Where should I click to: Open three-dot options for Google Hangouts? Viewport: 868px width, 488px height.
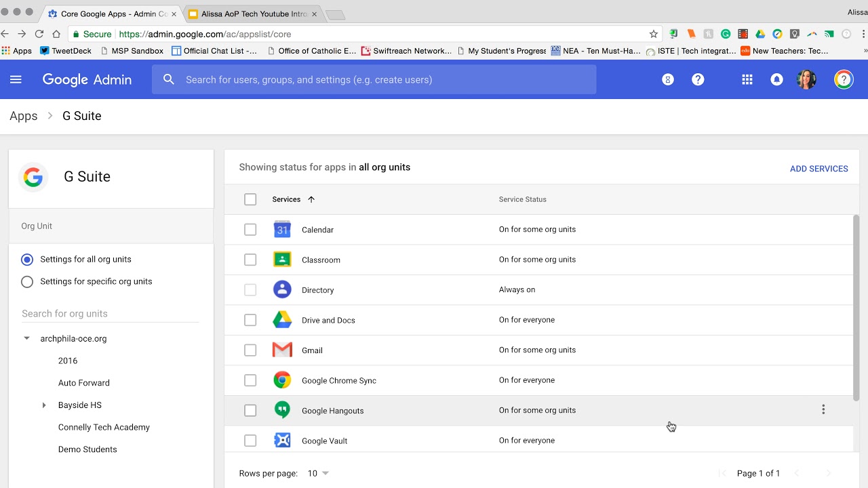pos(823,409)
